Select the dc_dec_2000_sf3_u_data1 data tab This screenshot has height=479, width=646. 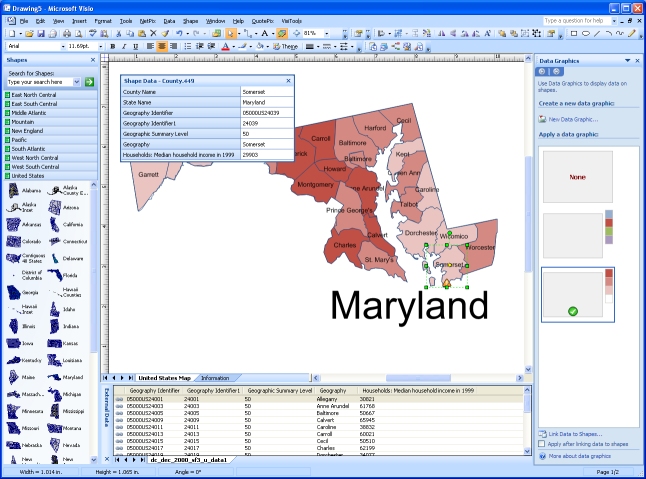click(189, 460)
